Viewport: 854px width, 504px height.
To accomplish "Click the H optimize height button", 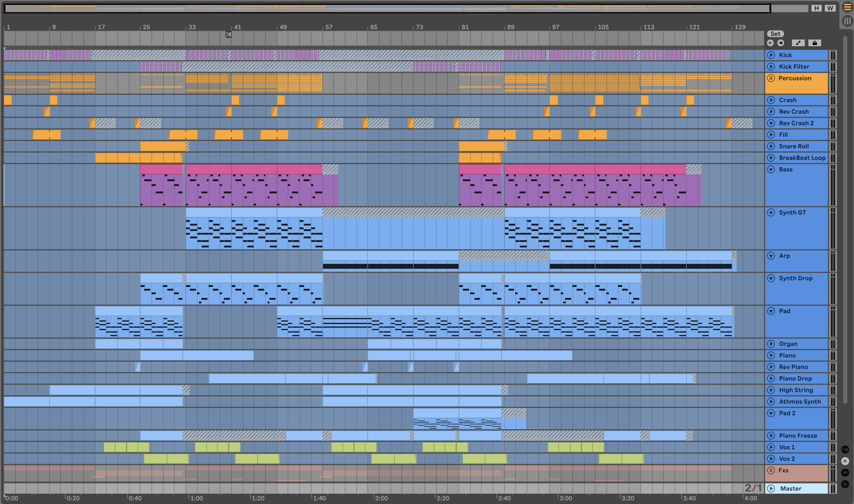I will coord(816,8).
